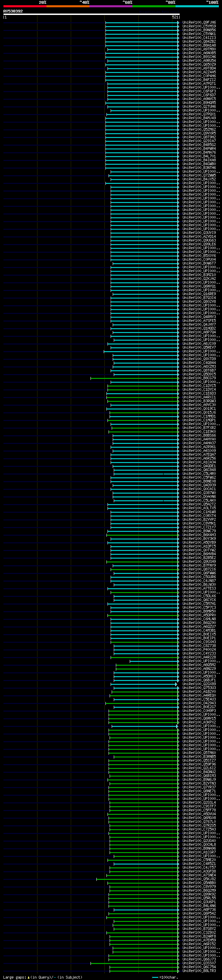Click the long green alignment bar of B8CG79

point(135,378)
